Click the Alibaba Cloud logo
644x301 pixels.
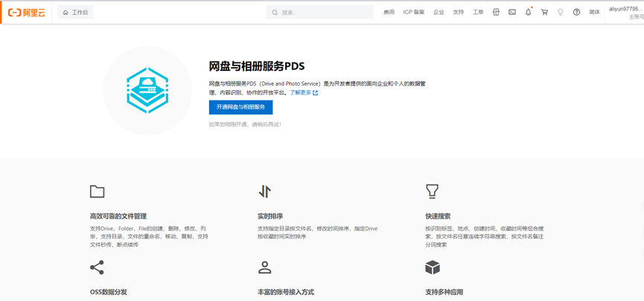coord(27,13)
